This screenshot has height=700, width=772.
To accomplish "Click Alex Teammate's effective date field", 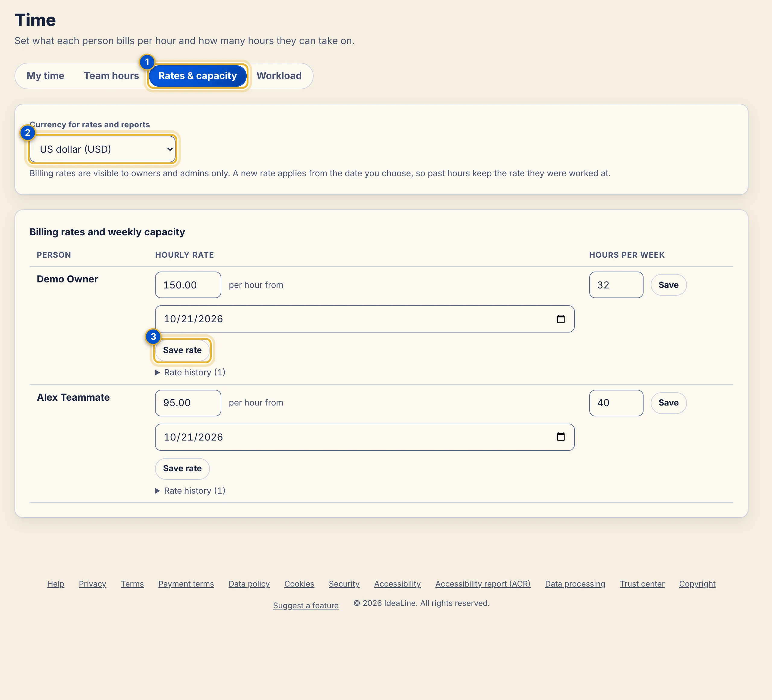I will click(365, 437).
